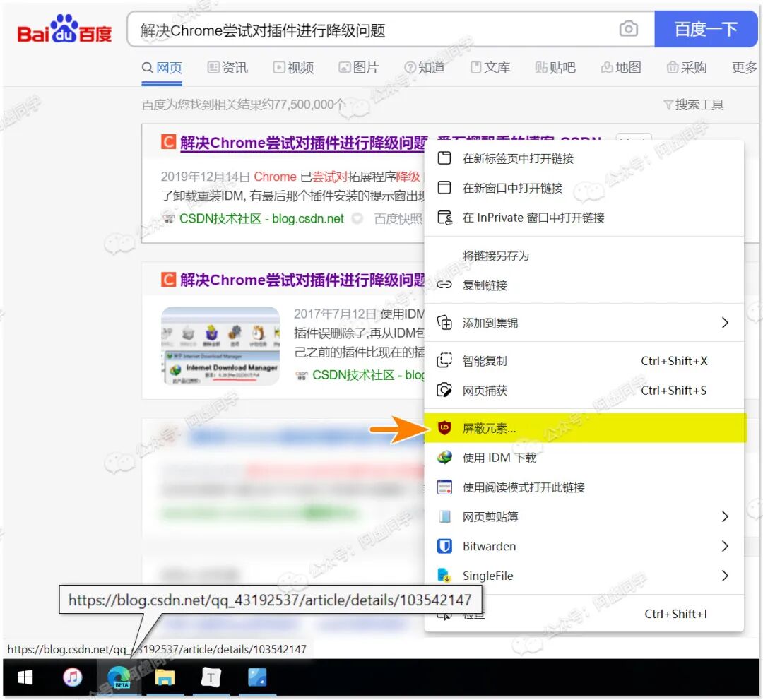Screen dimensions: 763x700
Task: Expand the 更多 tab menu
Action: pos(745,68)
